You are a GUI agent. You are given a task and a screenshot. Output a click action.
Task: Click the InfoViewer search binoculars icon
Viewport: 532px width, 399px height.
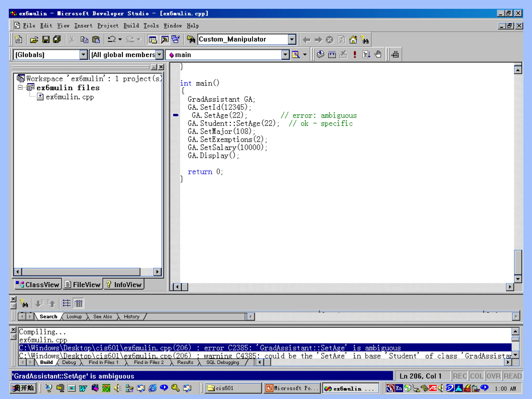tap(24, 303)
